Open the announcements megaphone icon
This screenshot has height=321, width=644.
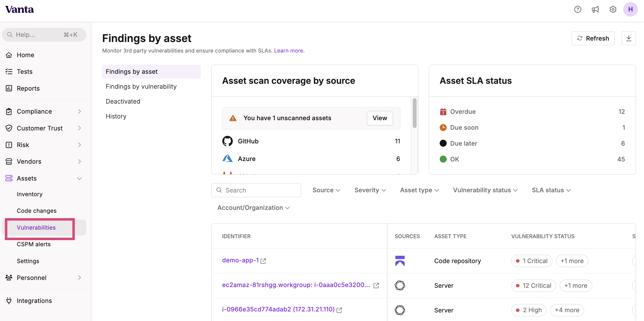595,10
